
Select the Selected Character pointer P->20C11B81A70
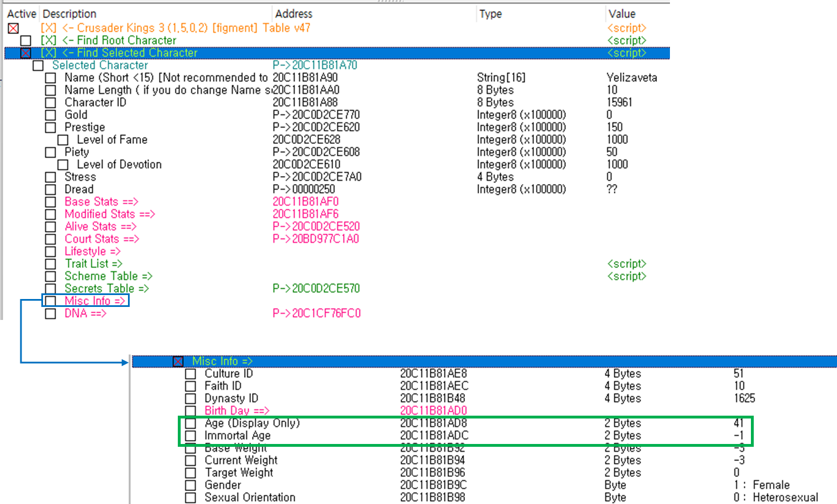click(315, 65)
